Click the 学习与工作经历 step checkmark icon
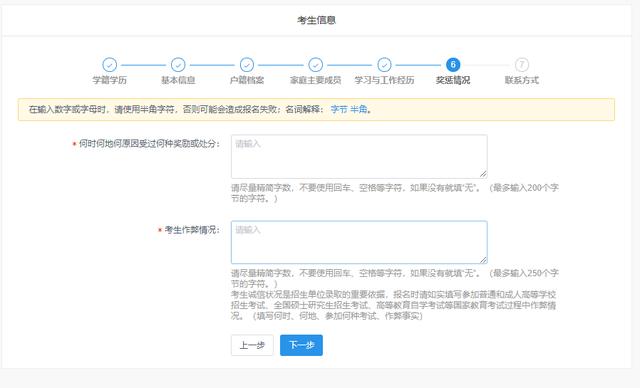The image size is (640, 388). (x=384, y=64)
